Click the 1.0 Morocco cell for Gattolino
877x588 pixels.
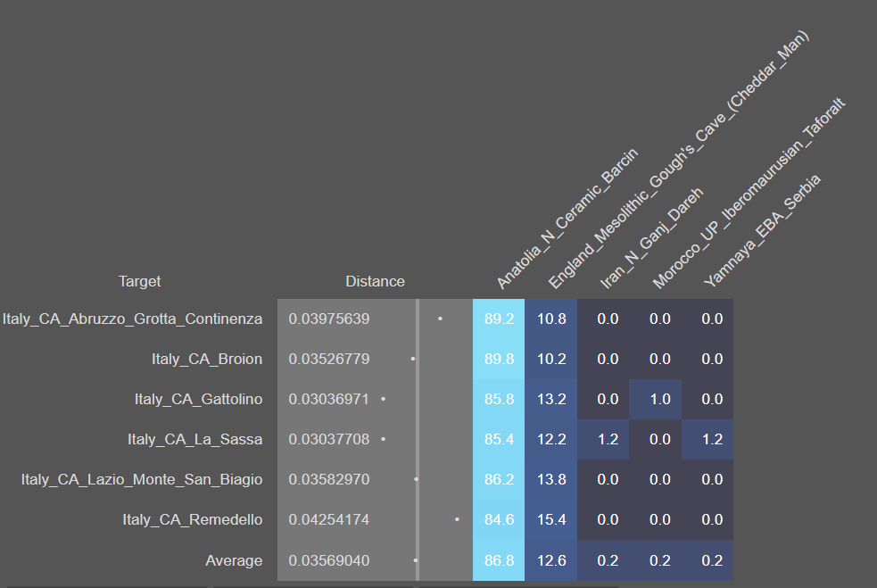click(x=659, y=399)
